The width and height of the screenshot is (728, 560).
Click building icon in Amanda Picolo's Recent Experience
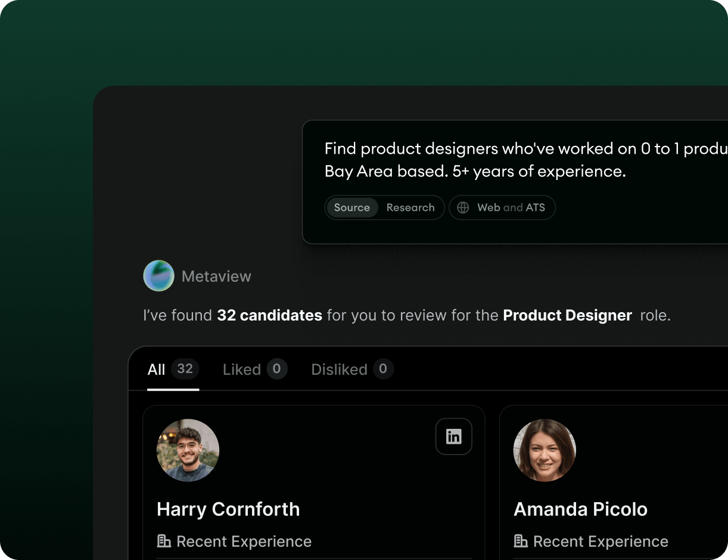(520, 541)
